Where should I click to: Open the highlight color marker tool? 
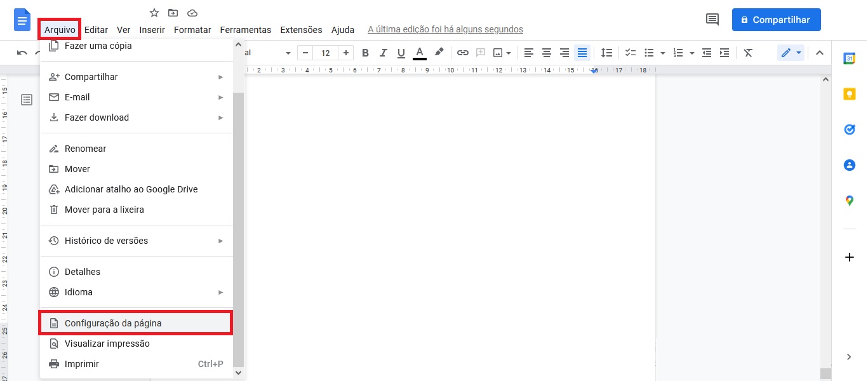click(439, 53)
